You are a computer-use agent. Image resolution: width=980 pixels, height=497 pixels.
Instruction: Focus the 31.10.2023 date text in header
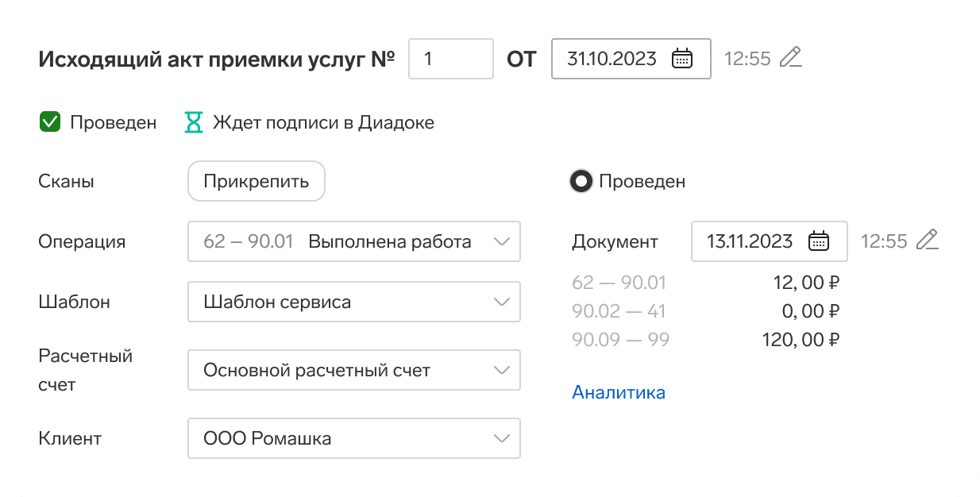(x=612, y=59)
